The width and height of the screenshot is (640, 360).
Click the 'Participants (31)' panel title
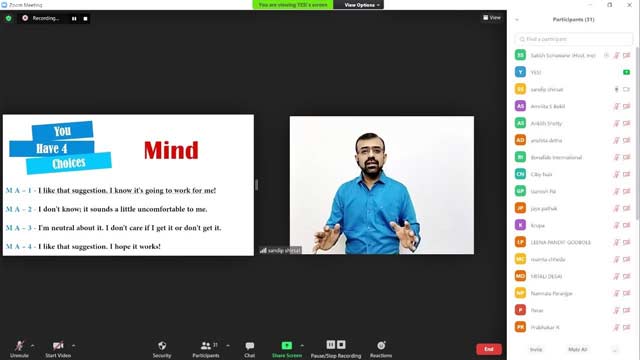[x=573, y=20]
